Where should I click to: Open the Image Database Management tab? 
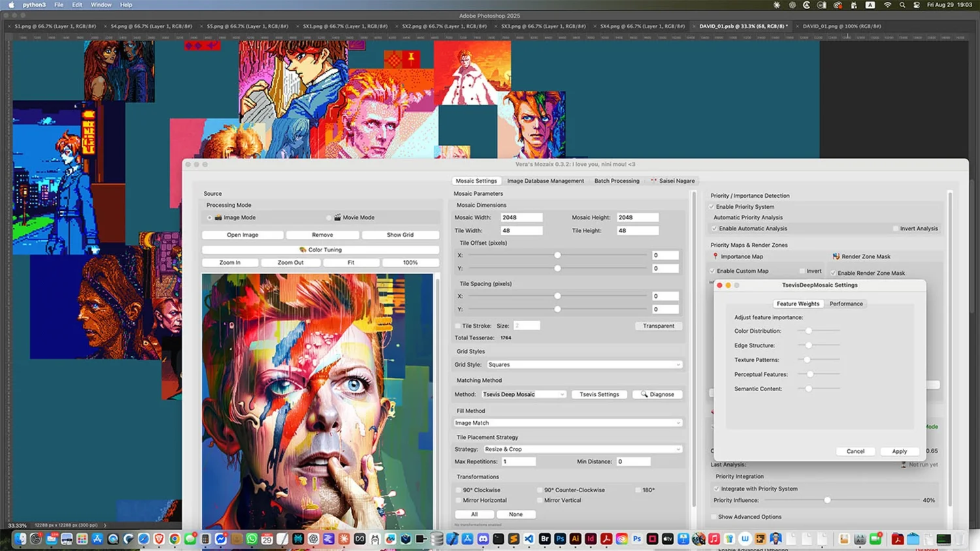tap(546, 181)
